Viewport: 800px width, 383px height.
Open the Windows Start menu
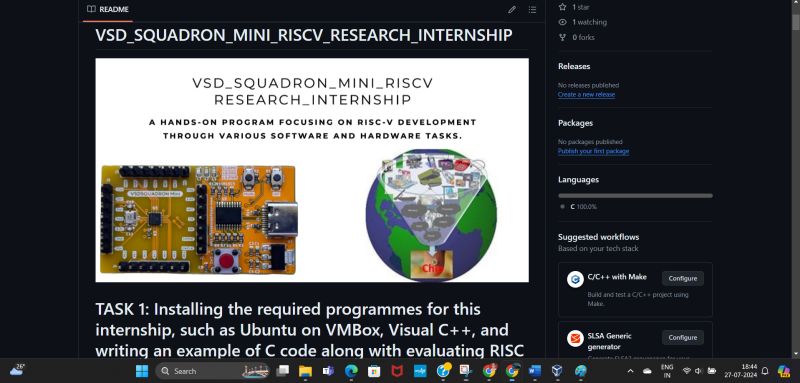(x=142, y=371)
